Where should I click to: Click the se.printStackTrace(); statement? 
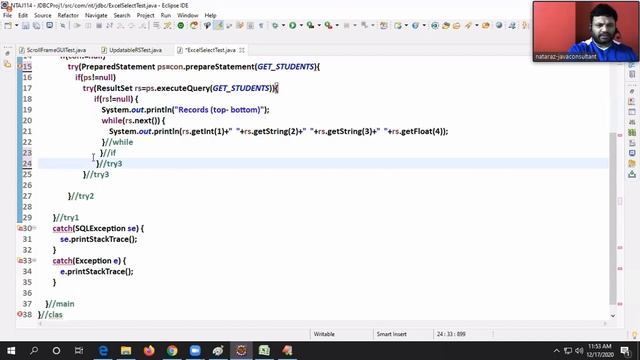click(x=99, y=239)
